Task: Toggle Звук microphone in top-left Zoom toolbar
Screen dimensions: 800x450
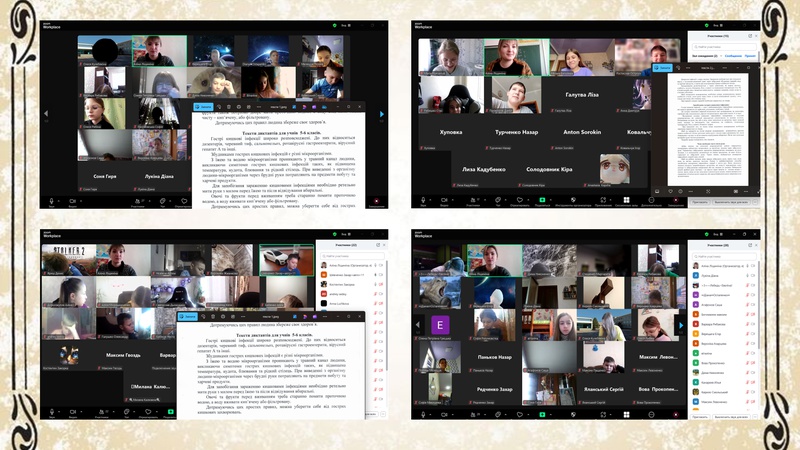Action: click(51, 201)
